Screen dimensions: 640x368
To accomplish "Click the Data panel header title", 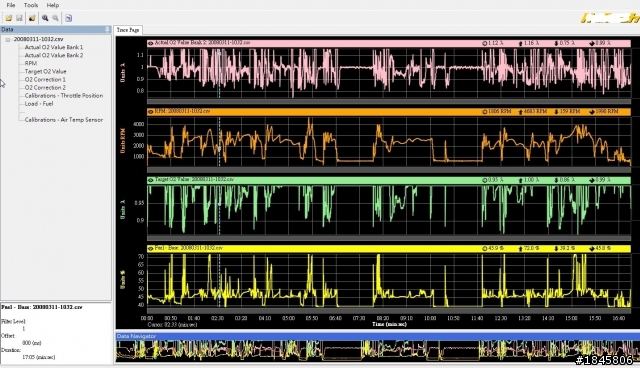I will coord(7,29).
